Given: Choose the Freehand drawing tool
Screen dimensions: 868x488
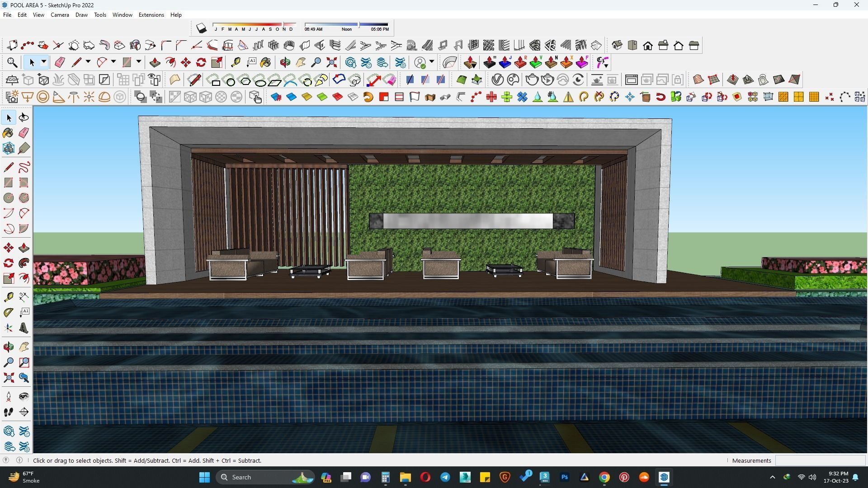Looking at the screenshot, I should pyautogui.click(x=24, y=167).
